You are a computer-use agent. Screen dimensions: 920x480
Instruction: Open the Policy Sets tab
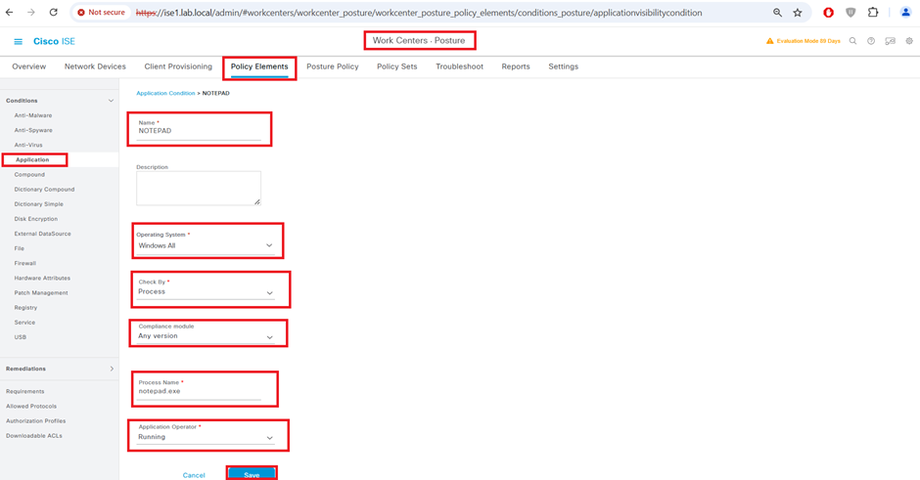(397, 67)
